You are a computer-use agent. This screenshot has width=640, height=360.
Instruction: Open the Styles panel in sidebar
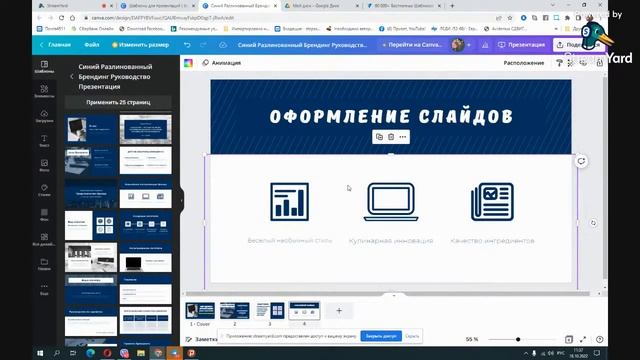[x=44, y=190]
